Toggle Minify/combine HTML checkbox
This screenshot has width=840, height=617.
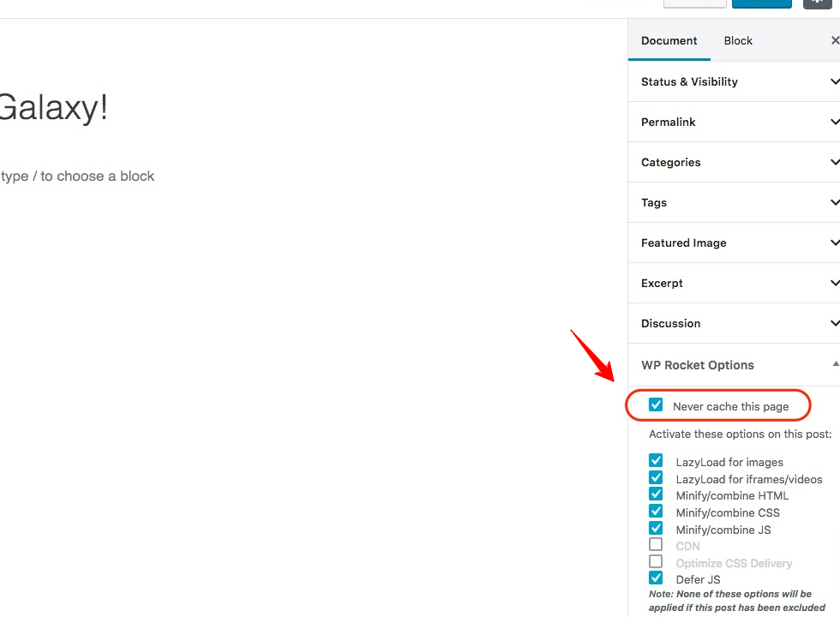point(656,494)
